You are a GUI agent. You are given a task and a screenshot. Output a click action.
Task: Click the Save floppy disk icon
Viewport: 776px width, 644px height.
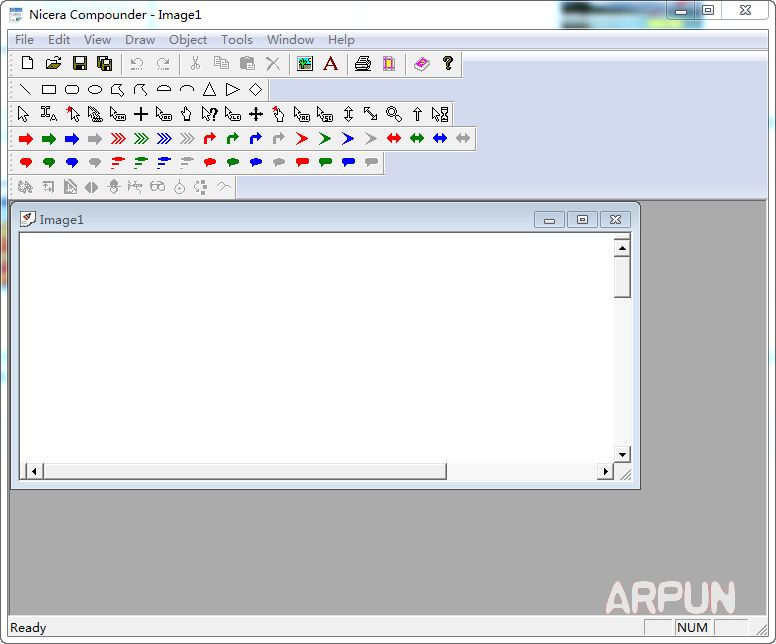(x=79, y=64)
